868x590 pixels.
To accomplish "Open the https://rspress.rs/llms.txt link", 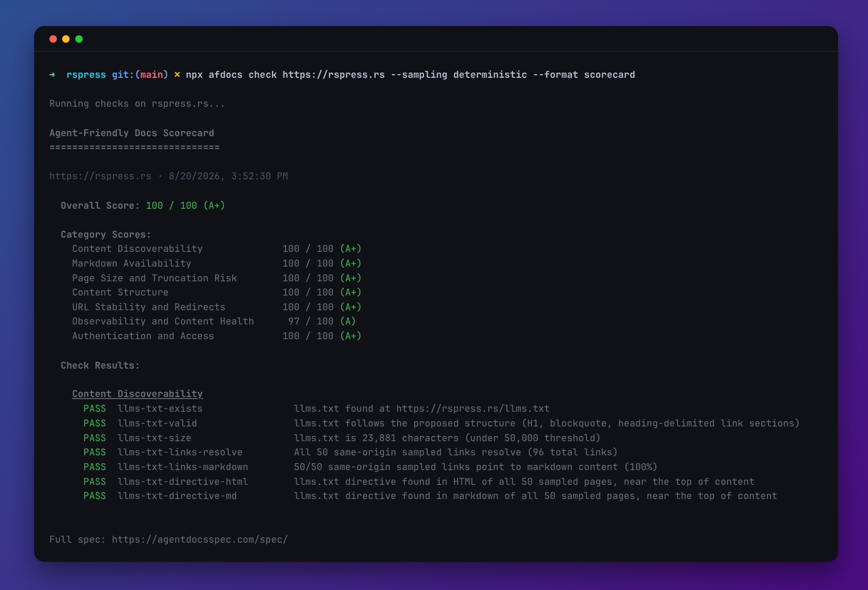I will point(473,409).
